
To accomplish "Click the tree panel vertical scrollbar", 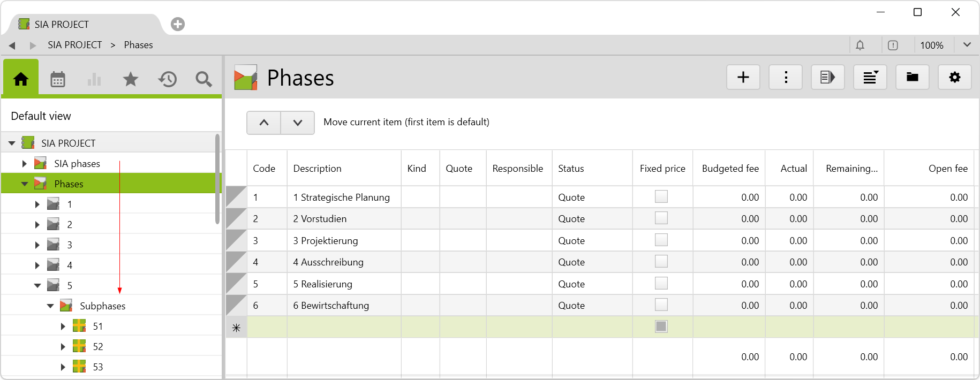I will [217, 179].
